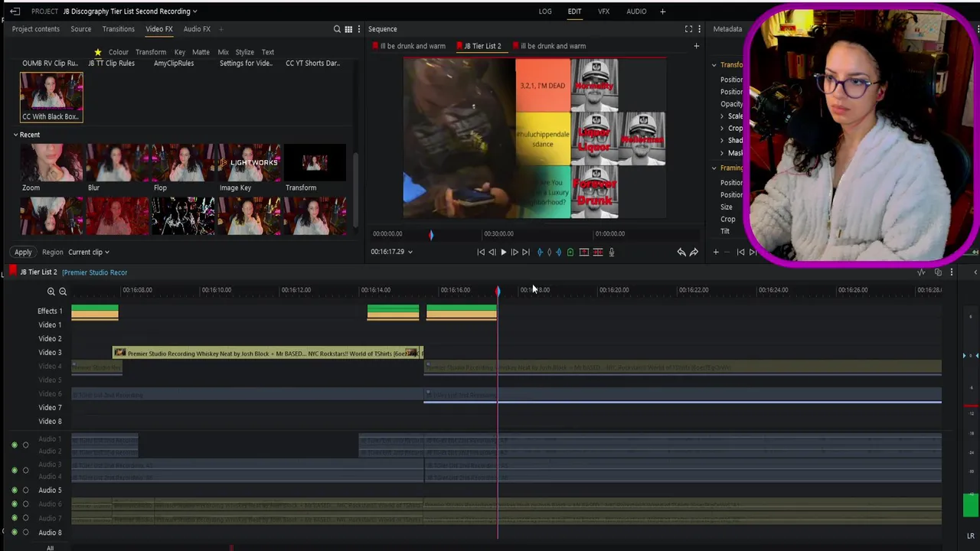Toggle the Audio 6 mute dot
Image resolution: width=980 pixels, height=551 pixels.
tap(14, 504)
